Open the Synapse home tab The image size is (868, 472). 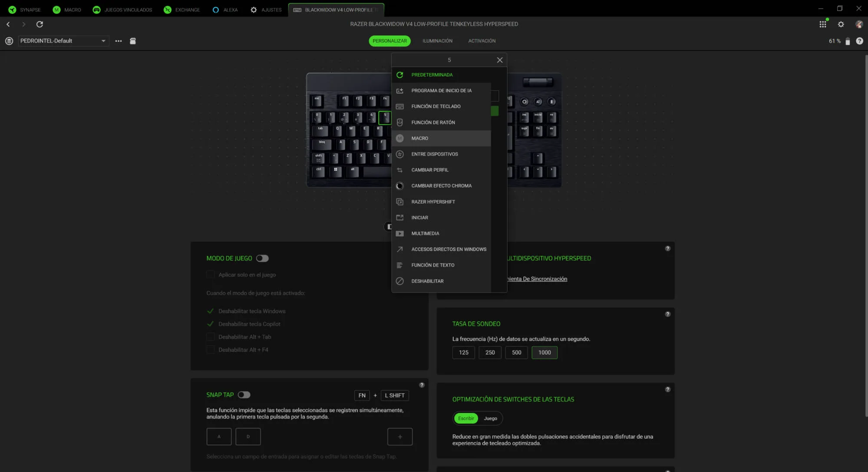tap(24, 10)
